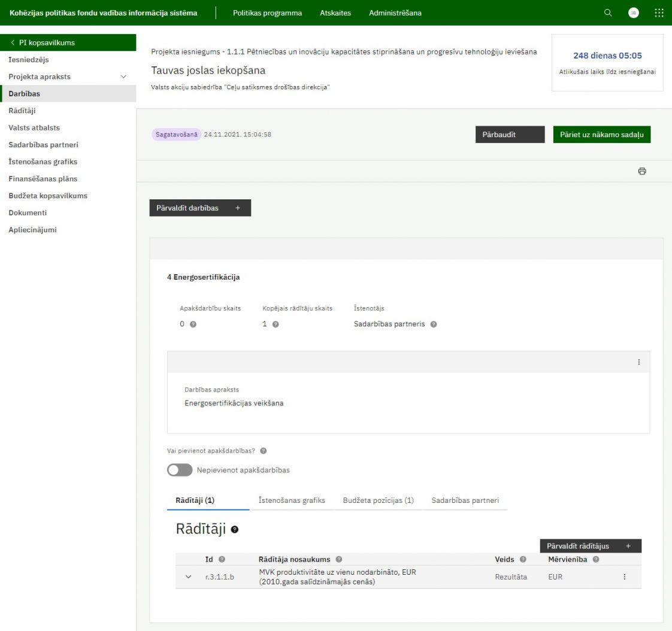Click help icon next to Apakšdarbību skaits value
Viewport: 672px width, 631px height.
tap(193, 324)
